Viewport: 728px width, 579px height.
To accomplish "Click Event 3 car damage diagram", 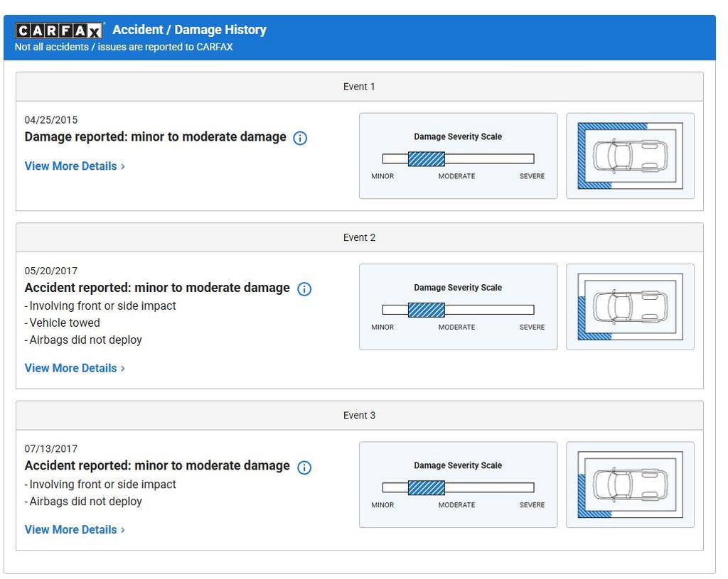I will click(630, 485).
